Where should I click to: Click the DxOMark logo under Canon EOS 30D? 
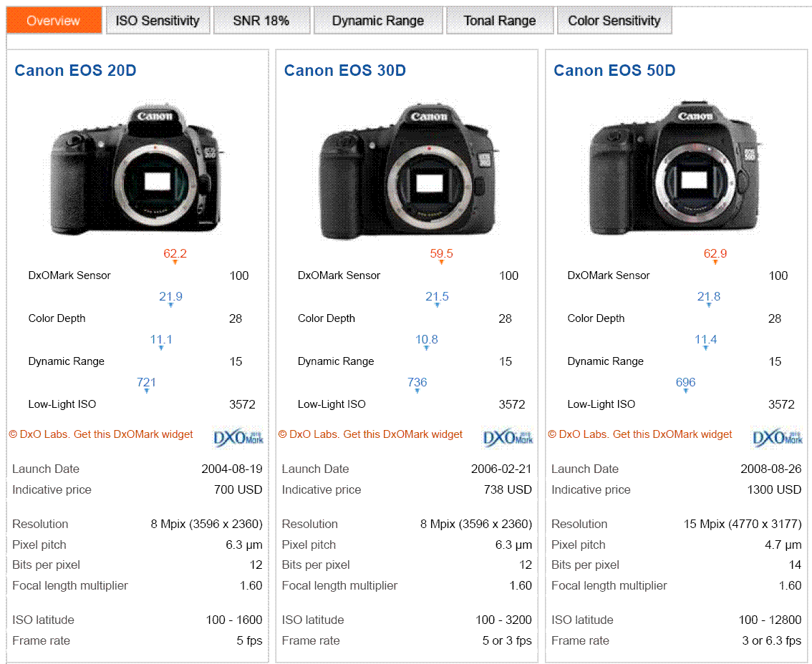[x=508, y=436]
